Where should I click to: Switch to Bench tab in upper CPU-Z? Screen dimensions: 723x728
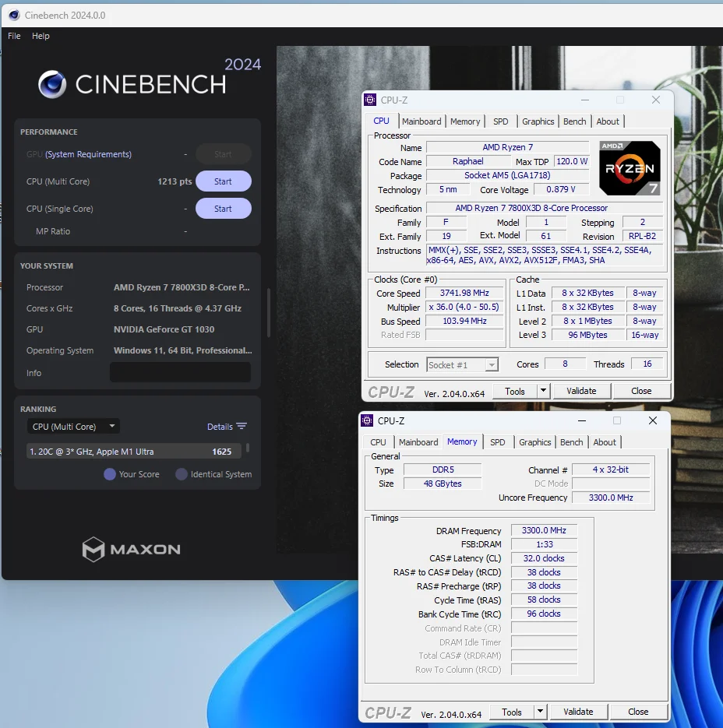click(575, 121)
